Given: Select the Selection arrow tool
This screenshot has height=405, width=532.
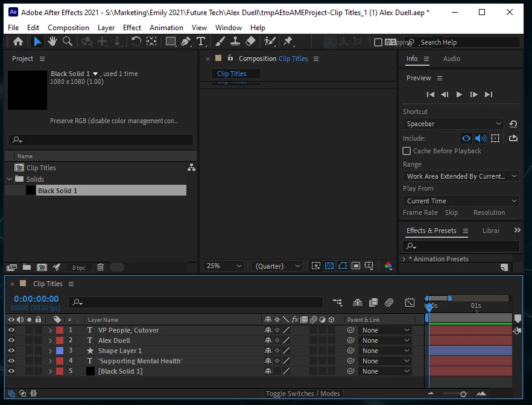Looking at the screenshot, I should [37, 42].
